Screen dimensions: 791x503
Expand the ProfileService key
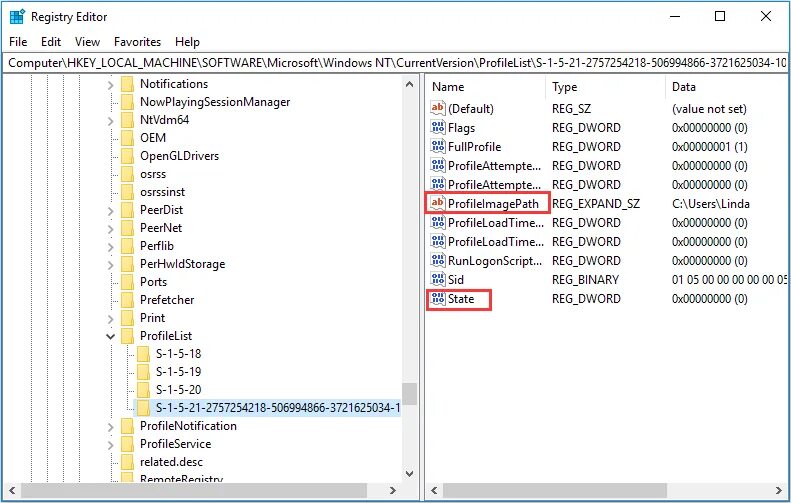click(x=110, y=444)
